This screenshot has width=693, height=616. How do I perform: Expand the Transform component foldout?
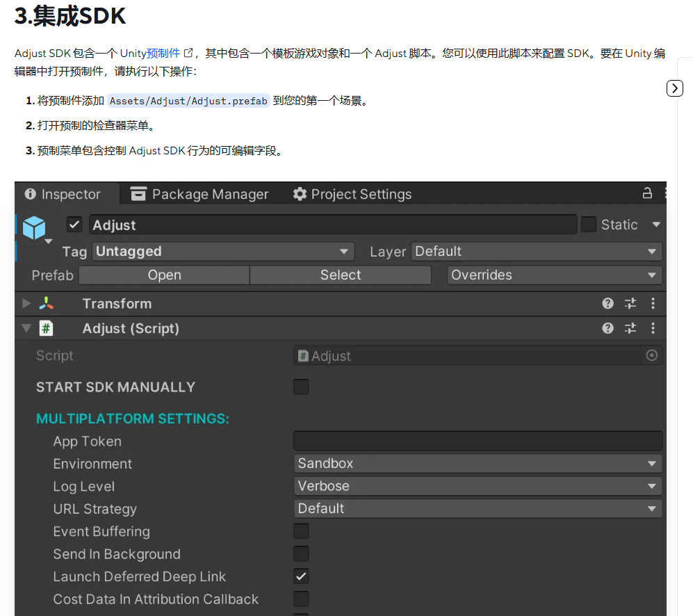(26, 303)
